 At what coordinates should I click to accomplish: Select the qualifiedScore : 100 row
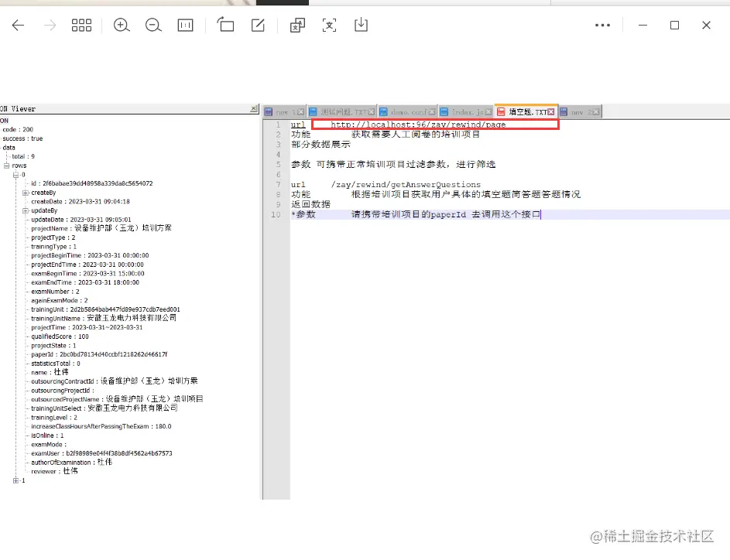(60, 336)
